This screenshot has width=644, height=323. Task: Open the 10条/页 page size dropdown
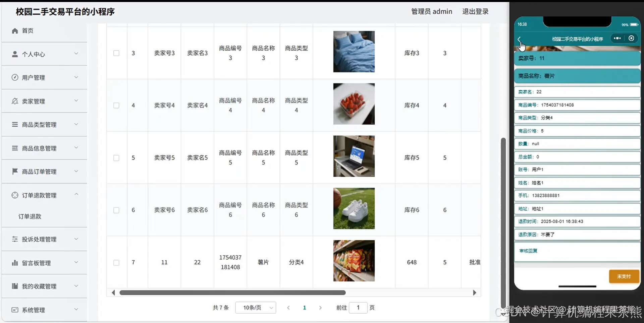(256, 308)
